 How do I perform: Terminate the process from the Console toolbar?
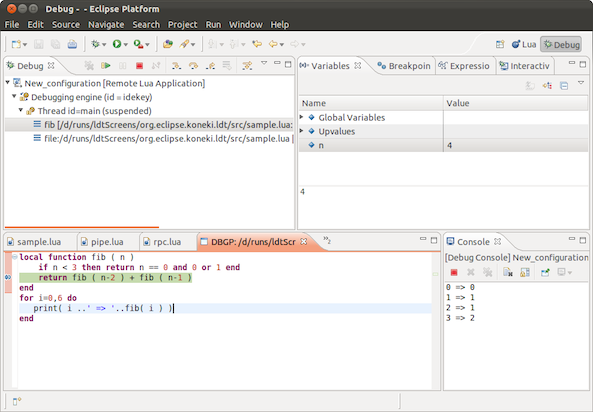coord(454,272)
